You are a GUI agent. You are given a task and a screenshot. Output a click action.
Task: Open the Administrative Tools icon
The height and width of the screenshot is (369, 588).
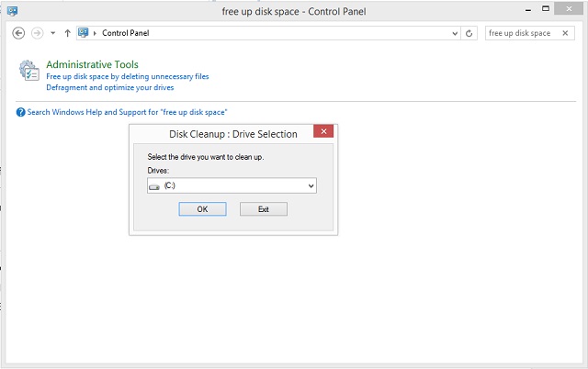click(x=29, y=70)
